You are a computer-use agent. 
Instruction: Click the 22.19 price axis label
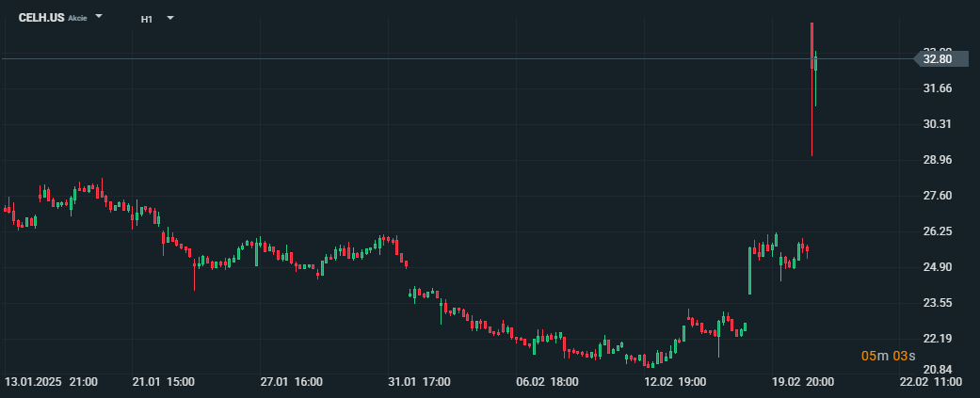pos(937,338)
